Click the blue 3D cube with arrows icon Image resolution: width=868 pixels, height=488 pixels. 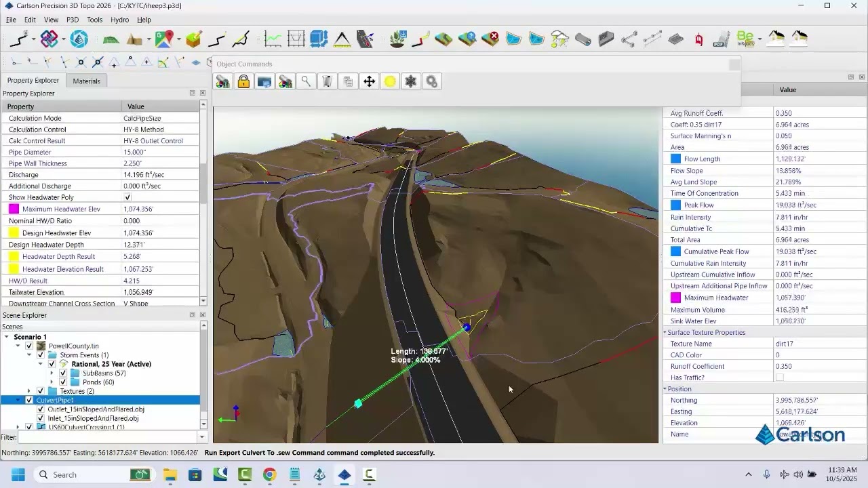pos(319,39)
